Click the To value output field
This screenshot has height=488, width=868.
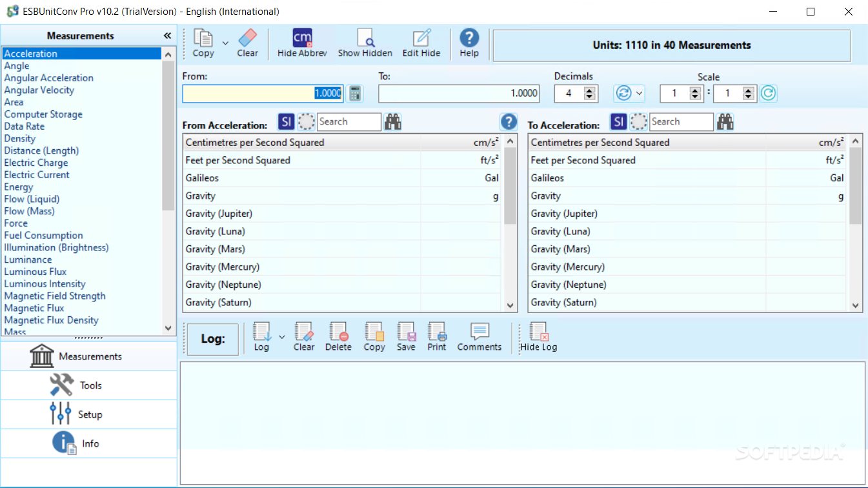point(459,94)
